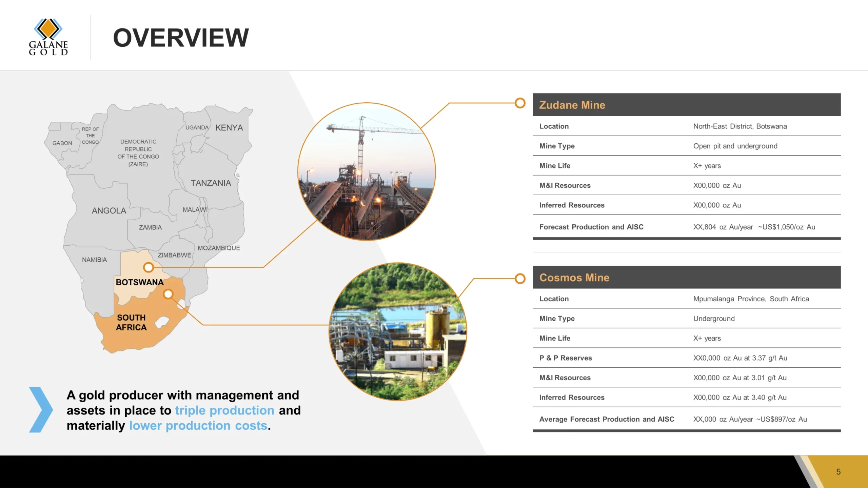Screen dimensions: 868x488
Task: Click the Forecast Production and AISC row
Action: [687, 227]
